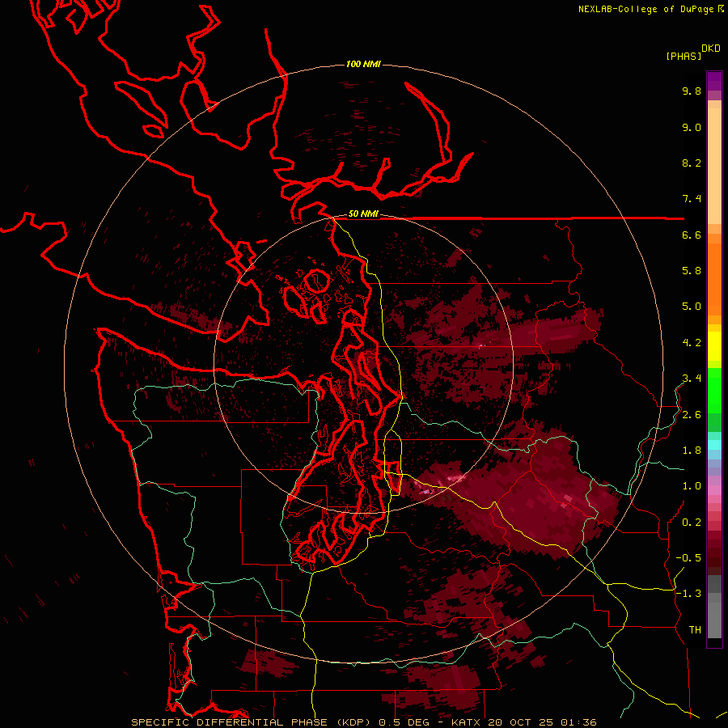Select the 7.4 scale value
This screenshot has width=728, height=728.
coord(692,199)
